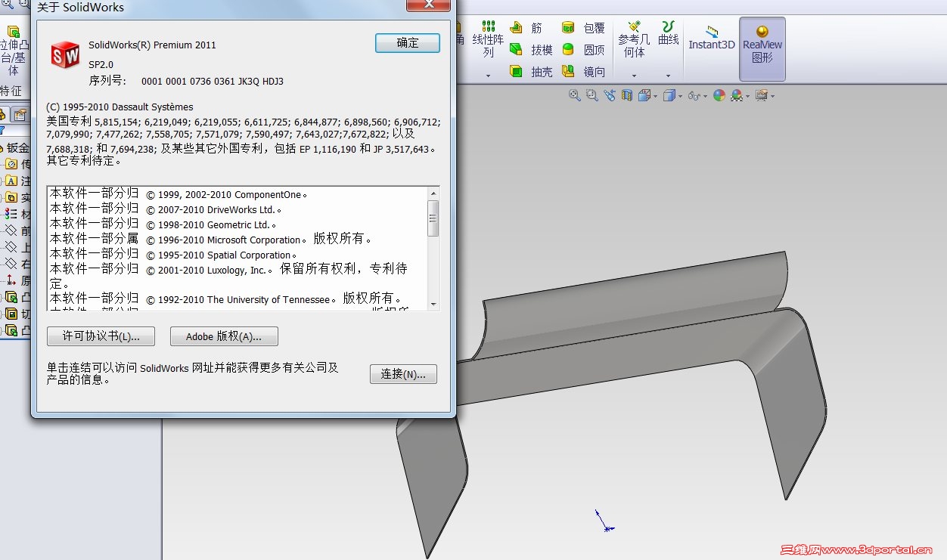Click the SP2.0 version text

point(101,64)
